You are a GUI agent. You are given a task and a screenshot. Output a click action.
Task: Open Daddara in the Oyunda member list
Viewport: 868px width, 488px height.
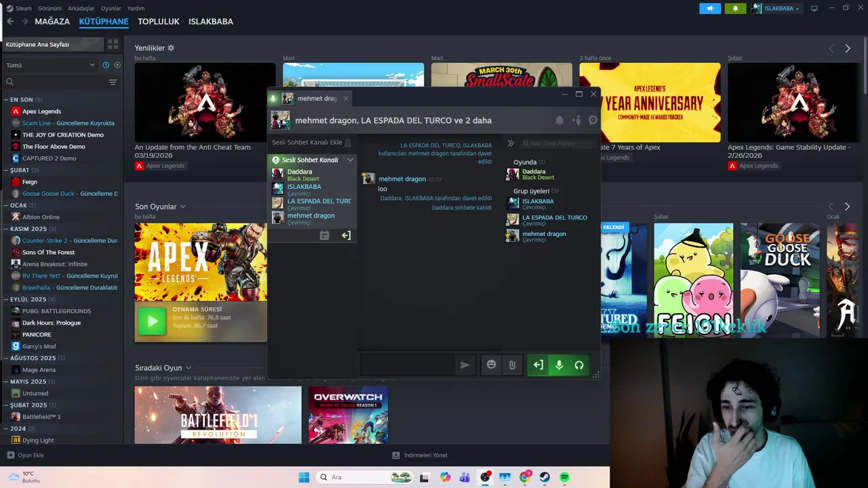pos(534,174)
